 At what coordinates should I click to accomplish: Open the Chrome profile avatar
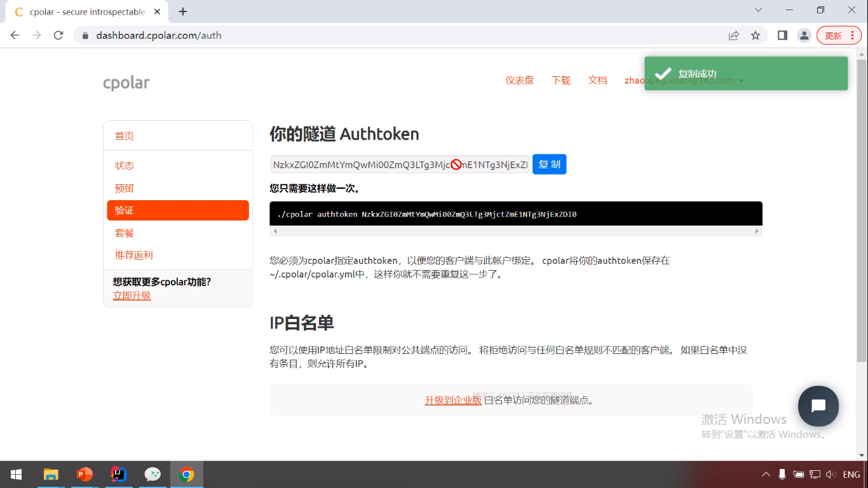(x=804, y=36)
